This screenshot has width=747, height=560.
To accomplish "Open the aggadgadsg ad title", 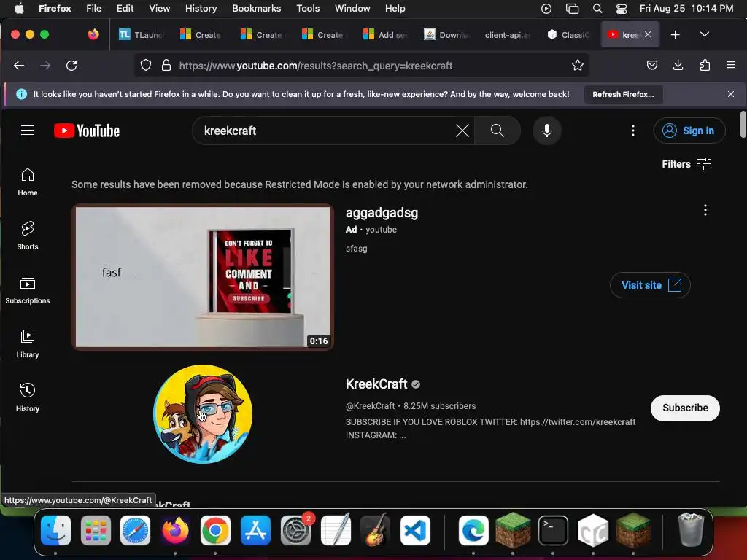I will point(382,213).
